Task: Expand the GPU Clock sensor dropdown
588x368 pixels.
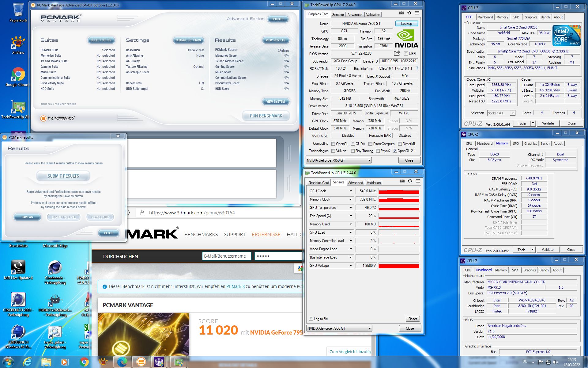Action: click(x=351, y=191)
